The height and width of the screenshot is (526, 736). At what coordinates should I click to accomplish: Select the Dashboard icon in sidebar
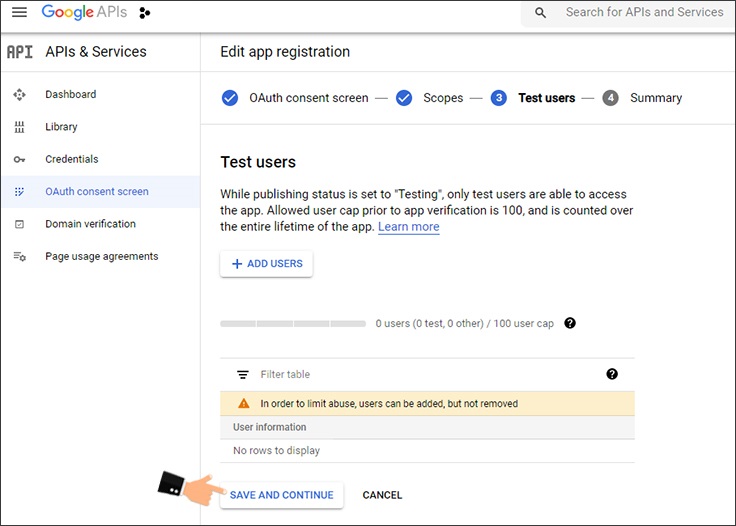point(19,95)
